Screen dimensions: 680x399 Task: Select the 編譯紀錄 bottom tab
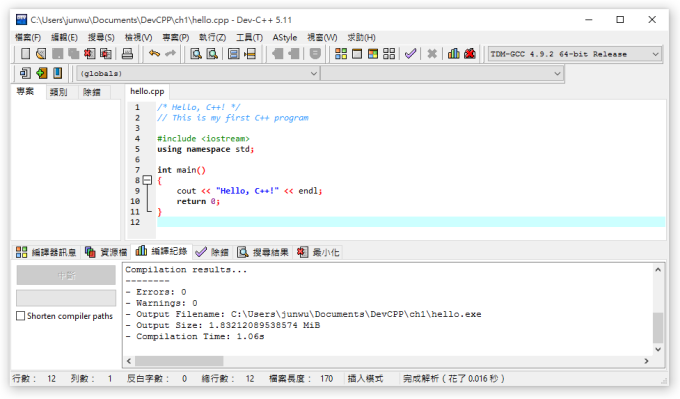[x=161, y=251]
